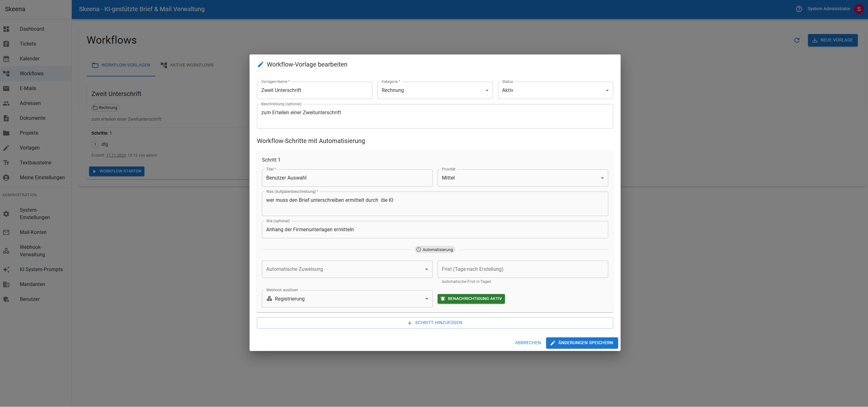868x407 pixels.
Task: Open Webhook-Verwaltung via its icon
Action: [6, 251]
